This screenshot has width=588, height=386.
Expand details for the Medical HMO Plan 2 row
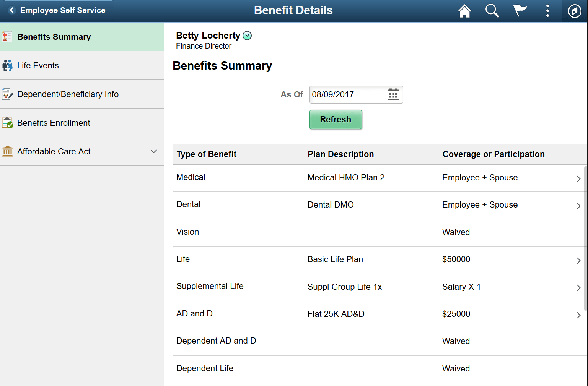click(578, 178)
